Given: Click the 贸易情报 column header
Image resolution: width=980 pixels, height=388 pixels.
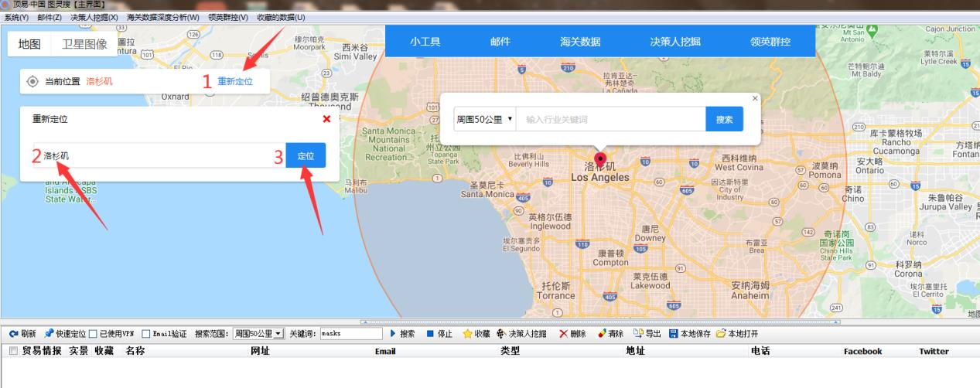Looking at the screenshot, I should pos(42,351).
